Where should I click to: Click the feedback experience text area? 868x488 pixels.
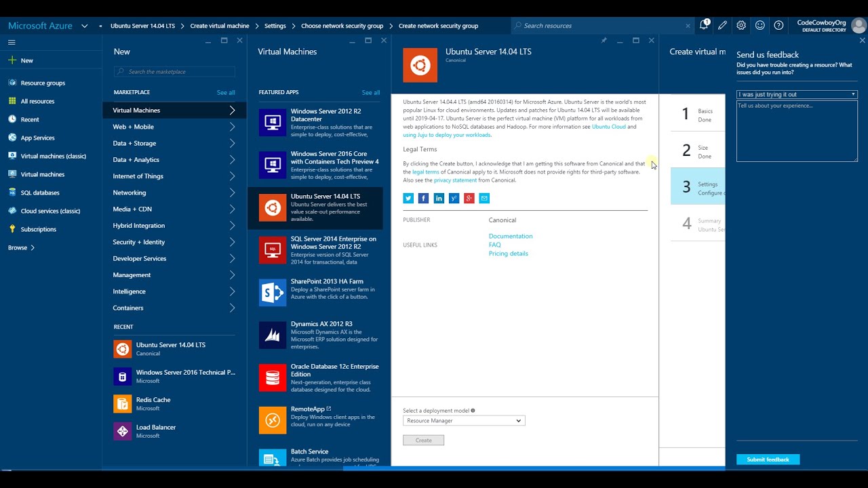[797, 131]
